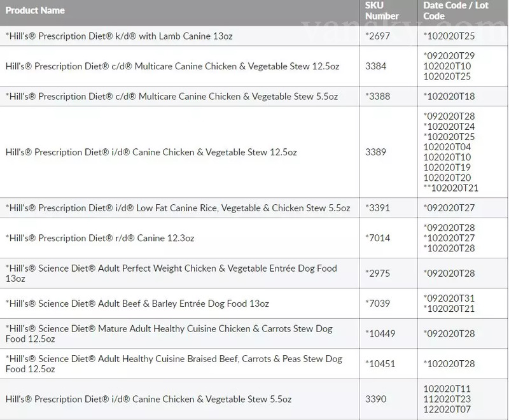
Task: Select i/d Low Fat Canine Rice Stew product
Action: point(178,208)
